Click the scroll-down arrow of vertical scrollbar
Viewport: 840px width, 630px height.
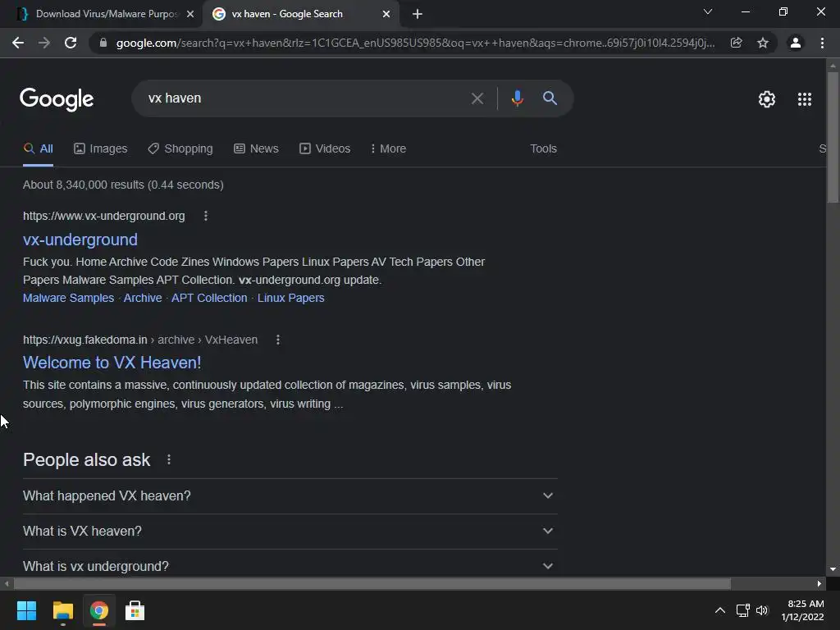tap(833, 569)
